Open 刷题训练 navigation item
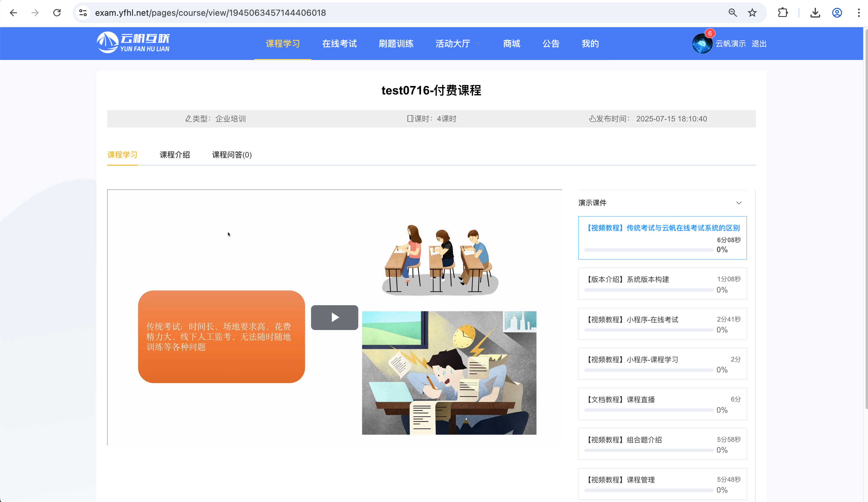 [x=396, y=44]
